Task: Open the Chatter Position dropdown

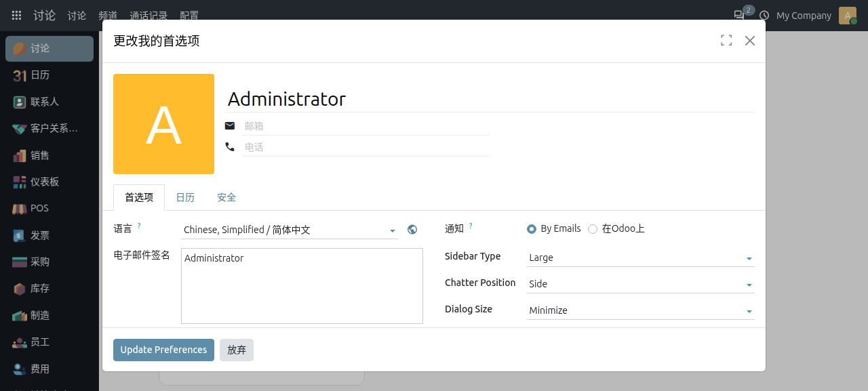Action: pyautogui.click(x=640, y=284)
